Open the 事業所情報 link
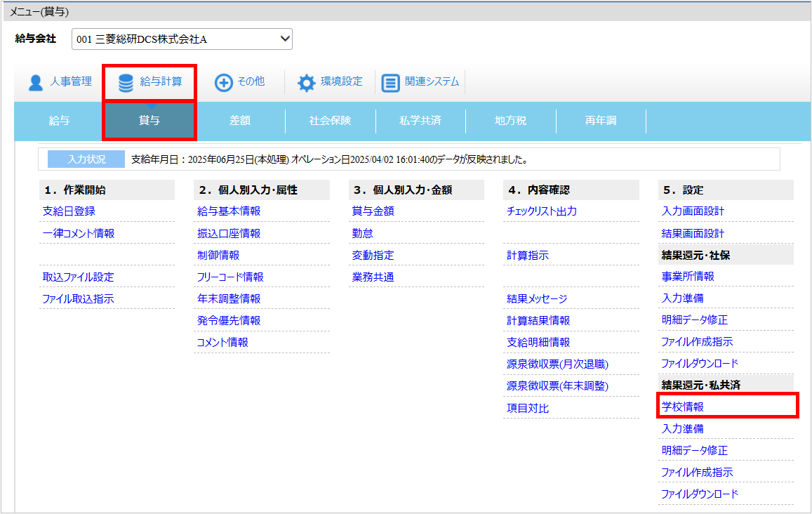812x514 pixels. pos(688,277)
